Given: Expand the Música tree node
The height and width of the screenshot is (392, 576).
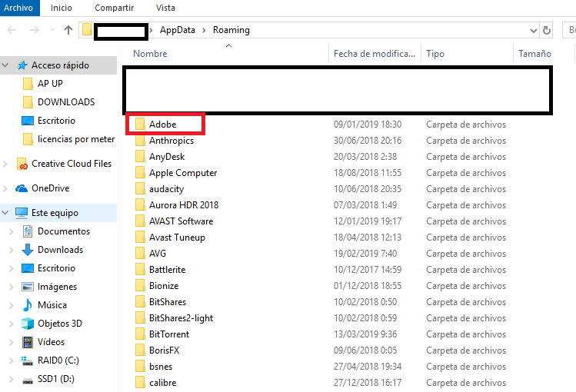Looking at the screenshot, I should click(12, 305).
